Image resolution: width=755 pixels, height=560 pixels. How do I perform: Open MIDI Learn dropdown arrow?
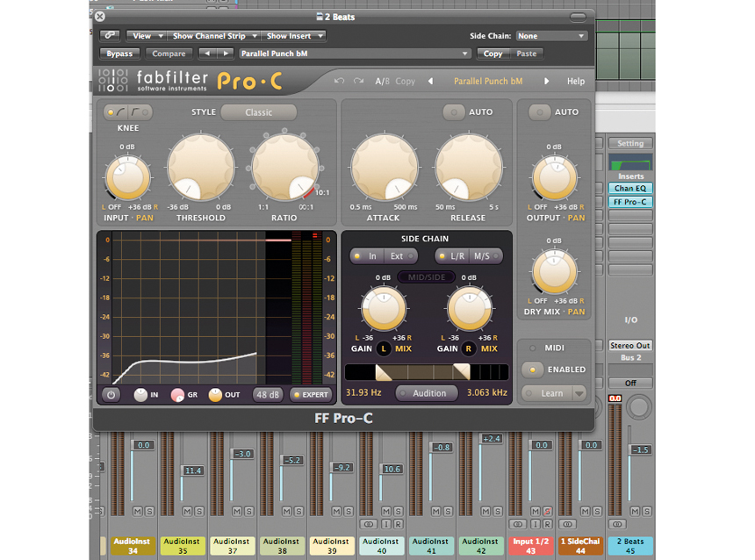click(x=579, y=393)
